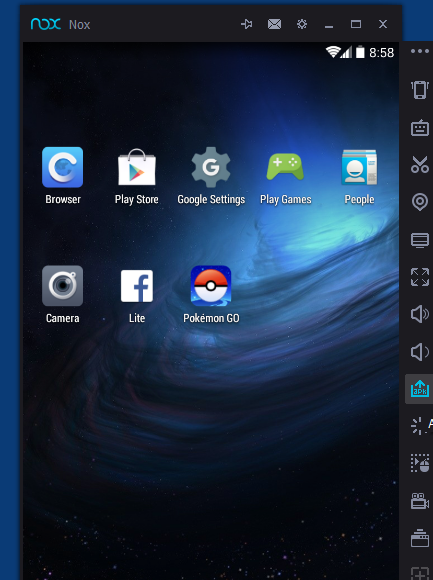Click the Add APK file button
Image resolution: width=433 pixels, height=580 pixels.
pos(420,389)
